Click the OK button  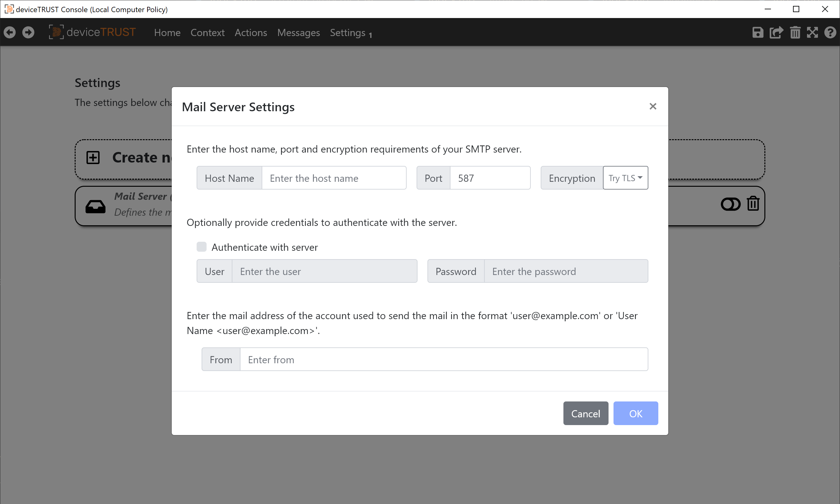635,413
